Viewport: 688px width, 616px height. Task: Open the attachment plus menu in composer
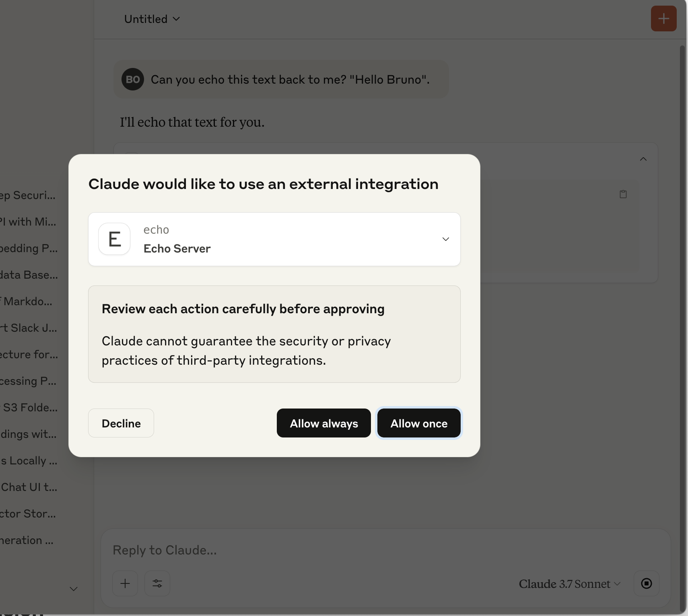click(x=125, y=583)
